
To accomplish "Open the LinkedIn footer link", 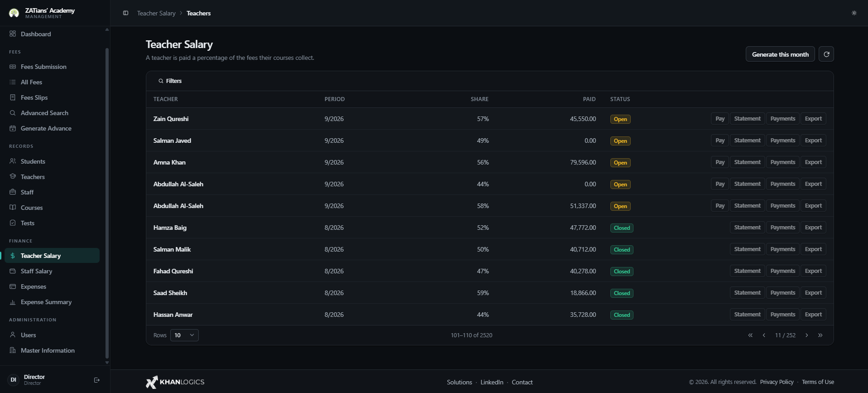I will [x=492, y=382].
